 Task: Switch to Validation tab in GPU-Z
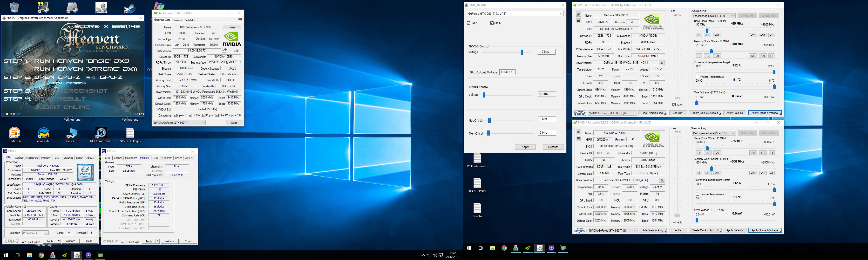[x=191, y=20]
